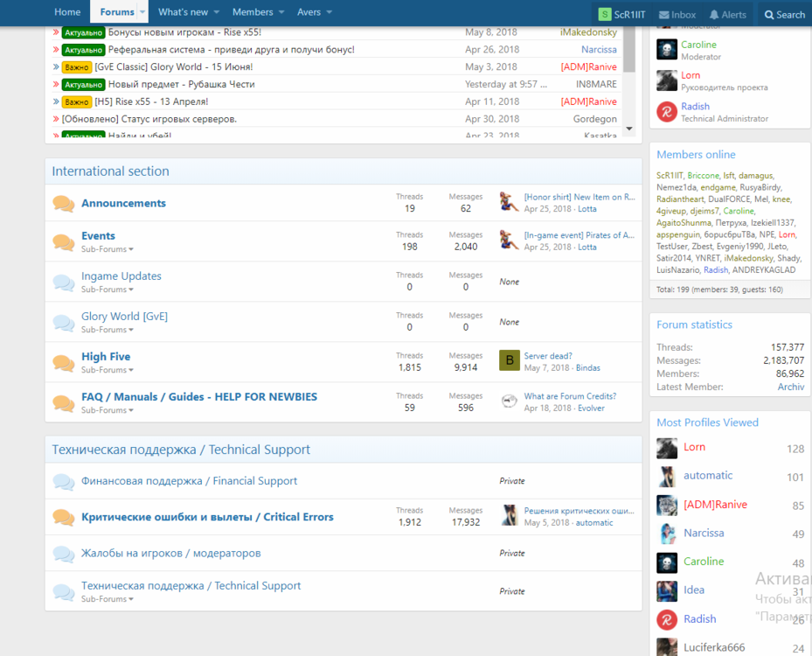
Task: Expand Sub-Forums under High Five
Action: pyautogui.click(x=108, y=370)
